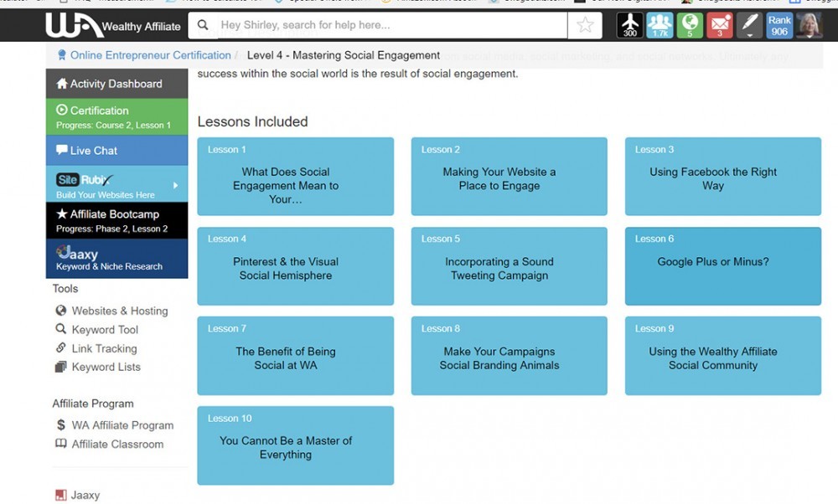
Task: Click the Affiliate Bootcamp star icon
Action: 62,213
